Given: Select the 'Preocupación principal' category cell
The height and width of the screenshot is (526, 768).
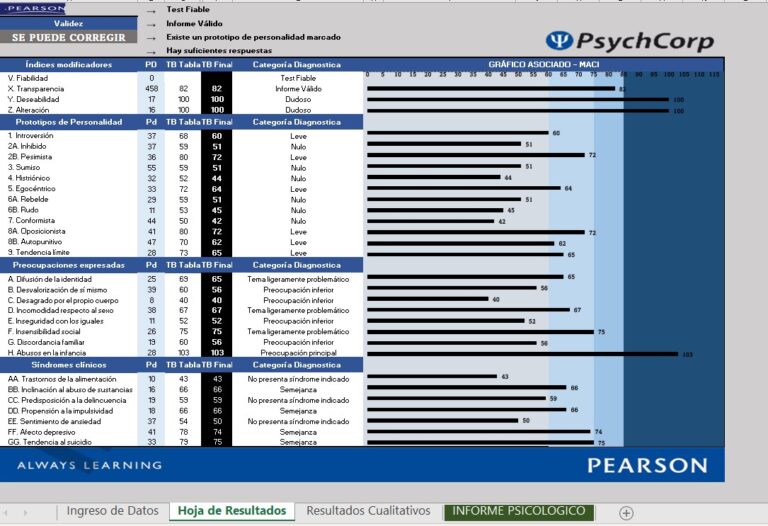Looking at the screenshot, I should point(298,353).
